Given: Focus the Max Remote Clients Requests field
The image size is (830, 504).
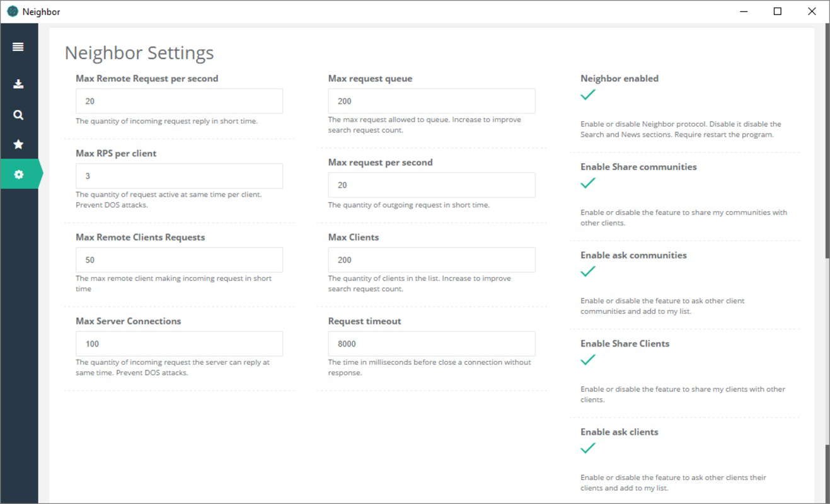Looking at the screenshot, I should [x=179, y=260].
